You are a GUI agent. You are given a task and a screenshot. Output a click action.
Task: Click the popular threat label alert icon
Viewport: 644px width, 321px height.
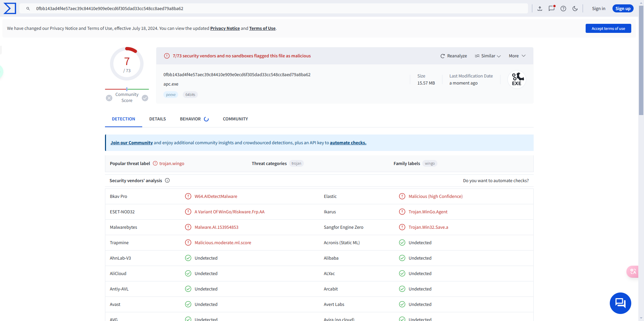155,164
